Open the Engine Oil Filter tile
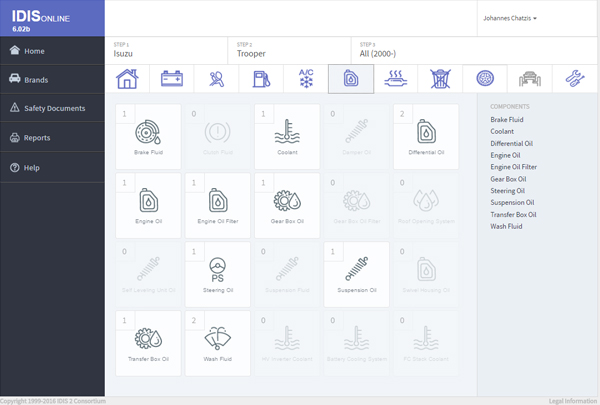 [x=218, y=206]
